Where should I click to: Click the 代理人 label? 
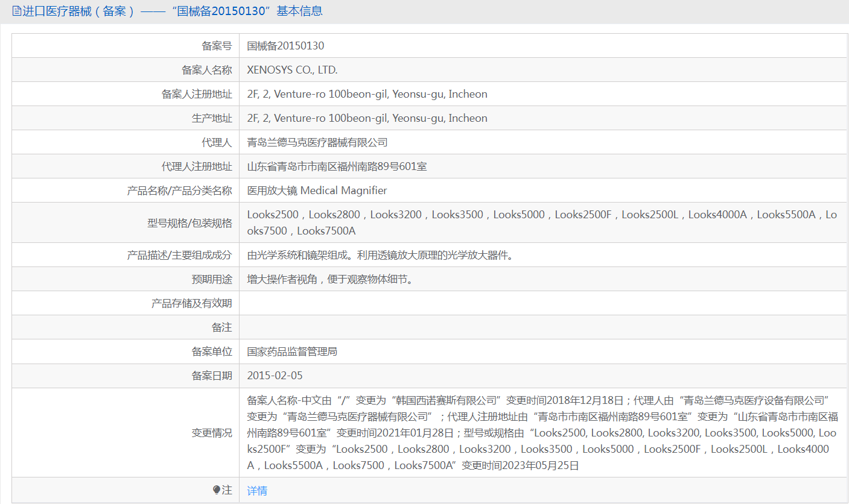pos(217,142)
